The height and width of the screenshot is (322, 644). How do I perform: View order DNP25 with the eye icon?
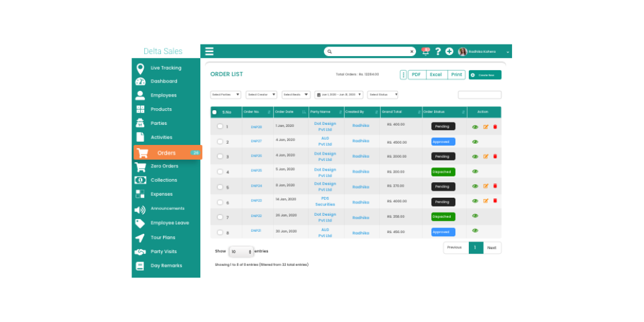[475, 171]
